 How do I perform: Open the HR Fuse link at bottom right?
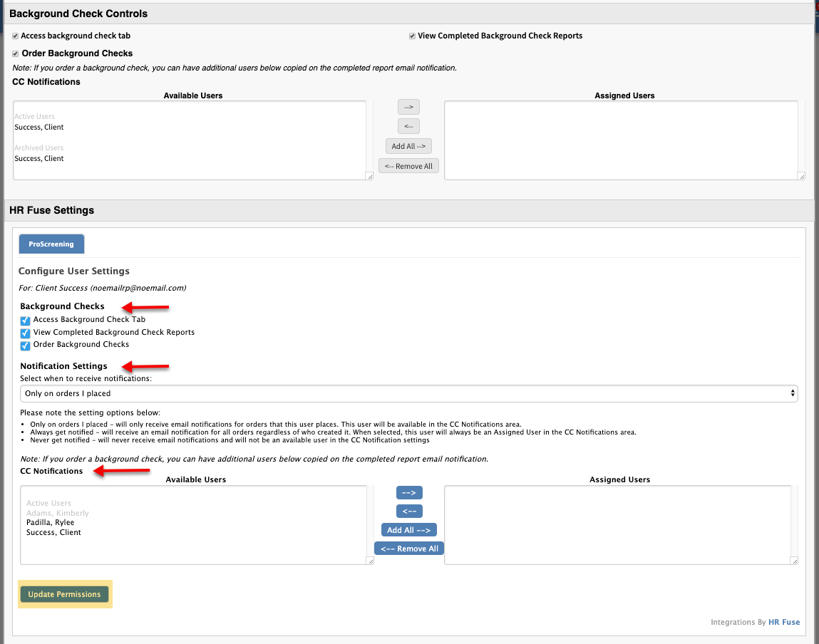(784, 621)
